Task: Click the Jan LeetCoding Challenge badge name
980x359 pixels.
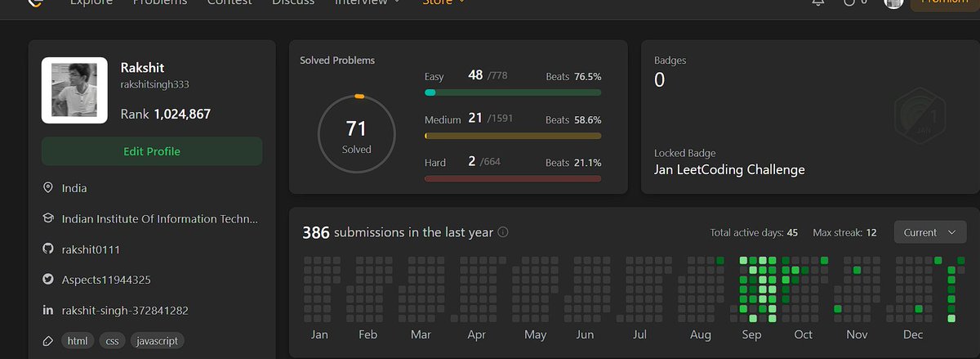Action: 729,170
